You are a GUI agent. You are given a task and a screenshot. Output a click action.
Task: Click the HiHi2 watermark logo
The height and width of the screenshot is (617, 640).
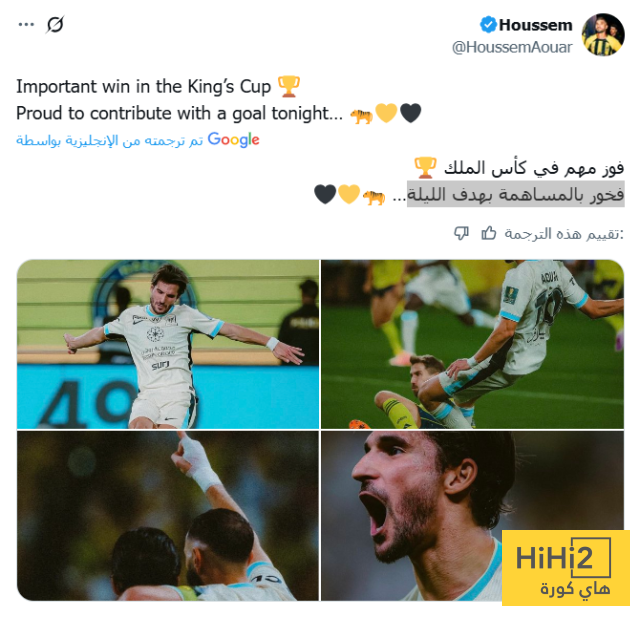[x=566, y=568]
